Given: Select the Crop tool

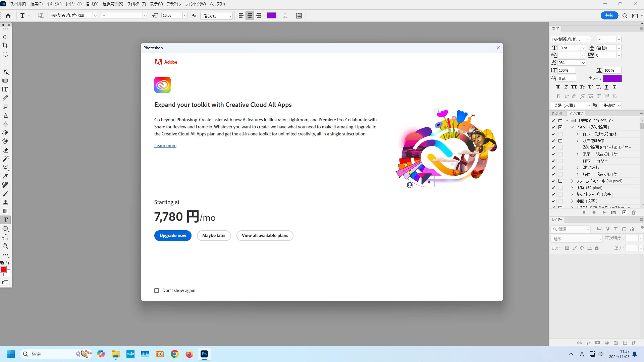Looking at the screenshot, I should (x=5, y=46).
